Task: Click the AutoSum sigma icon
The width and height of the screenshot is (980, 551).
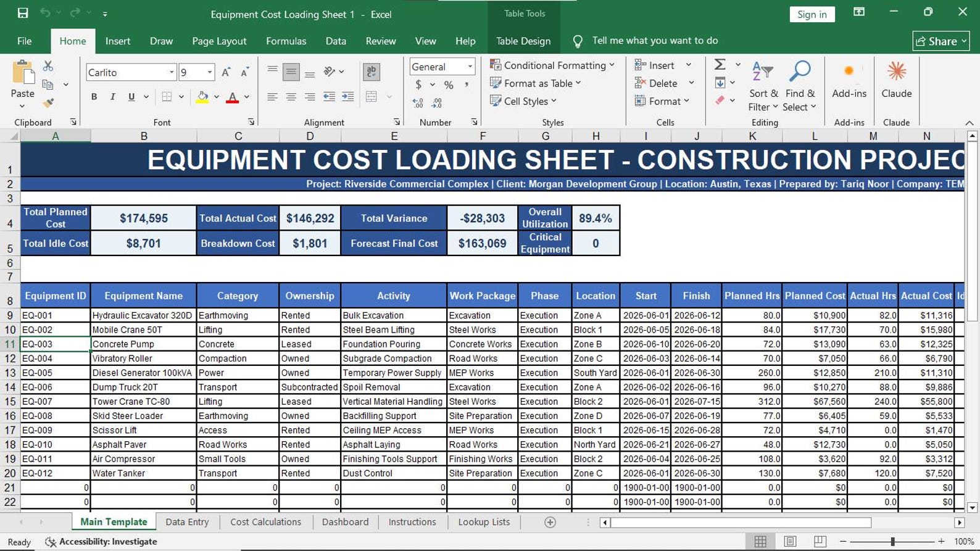Action: coord(720,65)
